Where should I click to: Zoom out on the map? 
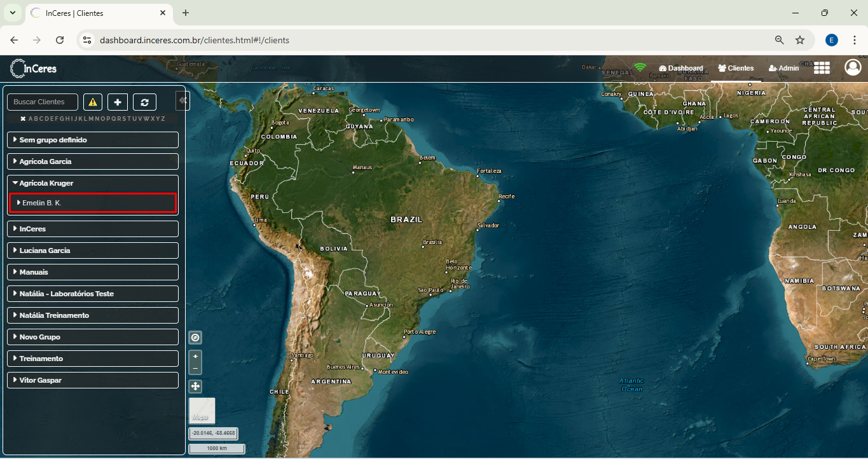(x=195, y=368)
